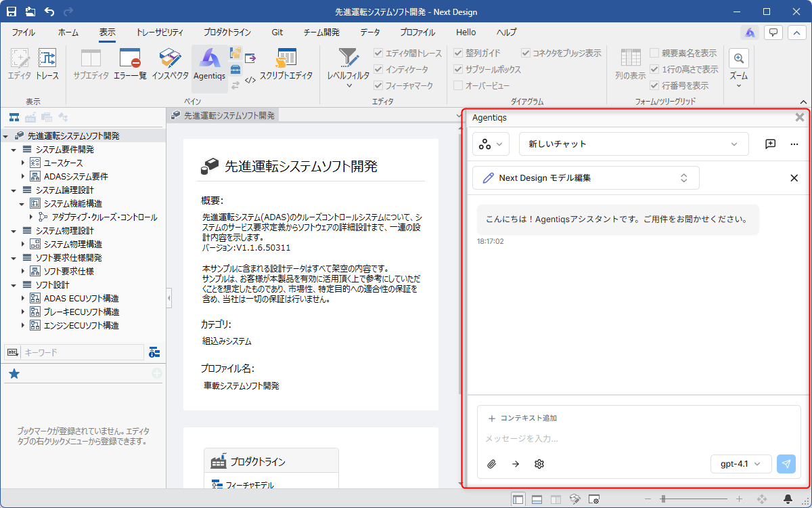This screenshot has width=812, height=508.
Task: Toggle the サブツールボックス checkbox
Action: click(x=459, y=69)
